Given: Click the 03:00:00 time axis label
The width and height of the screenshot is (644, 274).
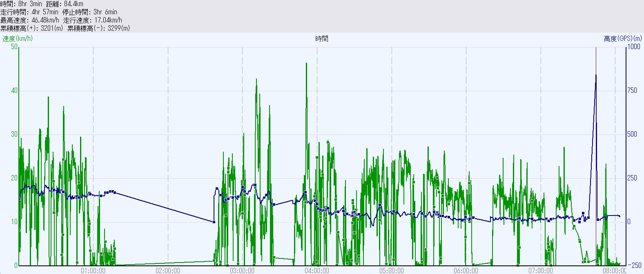Looking at the screenshot, I should [x=242, y=270].
